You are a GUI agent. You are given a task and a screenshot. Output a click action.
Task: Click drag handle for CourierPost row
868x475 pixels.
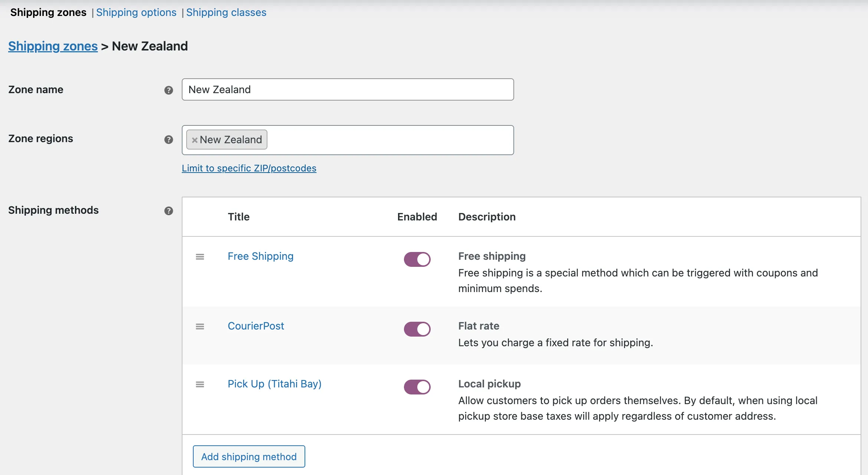click(200, 327)
